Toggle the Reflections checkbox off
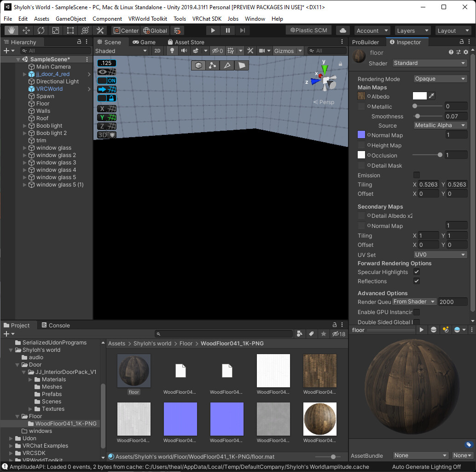 pos(416,281)
